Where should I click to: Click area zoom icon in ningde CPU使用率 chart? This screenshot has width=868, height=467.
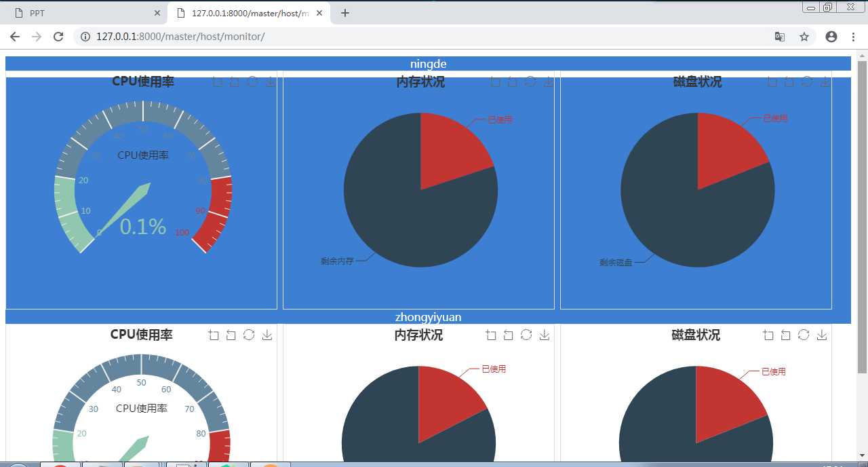pyautogui.click(x=218, y=81)
